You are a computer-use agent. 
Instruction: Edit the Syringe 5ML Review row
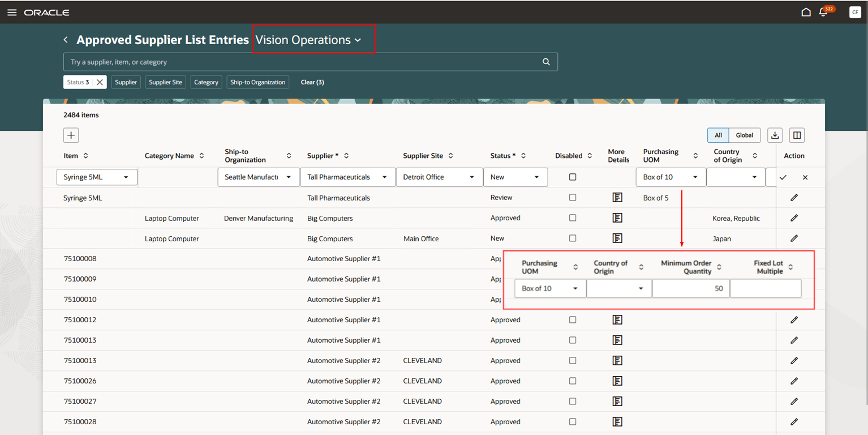(x=794, y=198)
